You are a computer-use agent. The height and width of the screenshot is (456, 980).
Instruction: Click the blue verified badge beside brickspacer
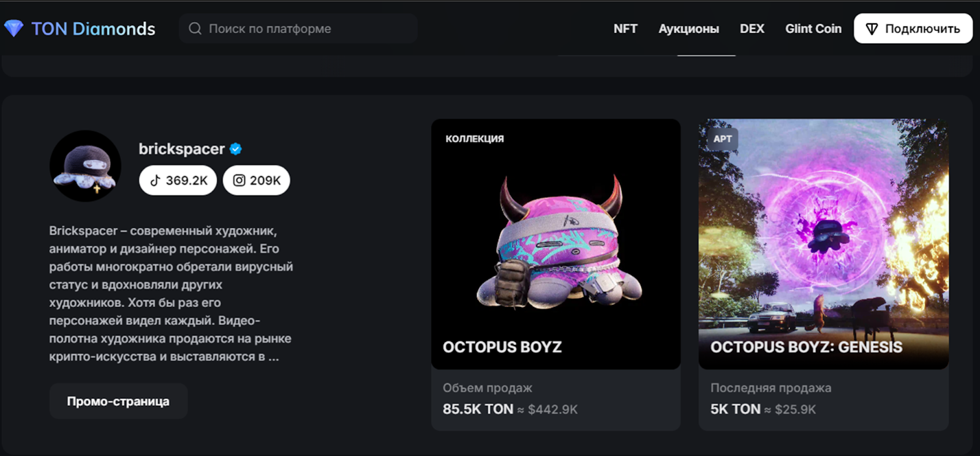click(236, 149)
